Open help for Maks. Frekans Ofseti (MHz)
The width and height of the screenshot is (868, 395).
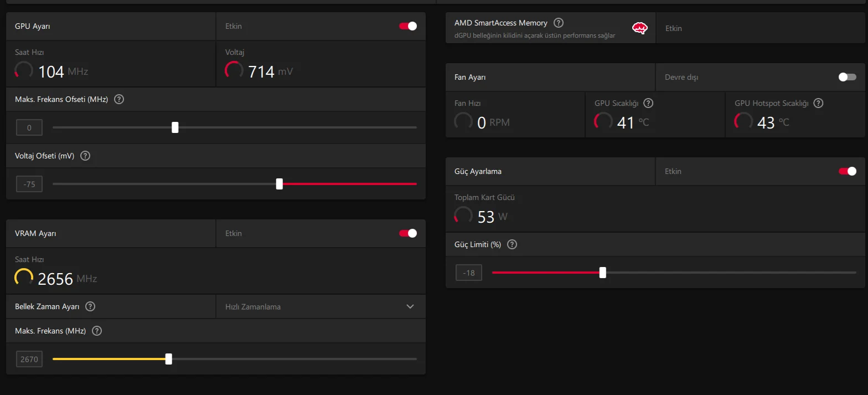click(118, 100)
